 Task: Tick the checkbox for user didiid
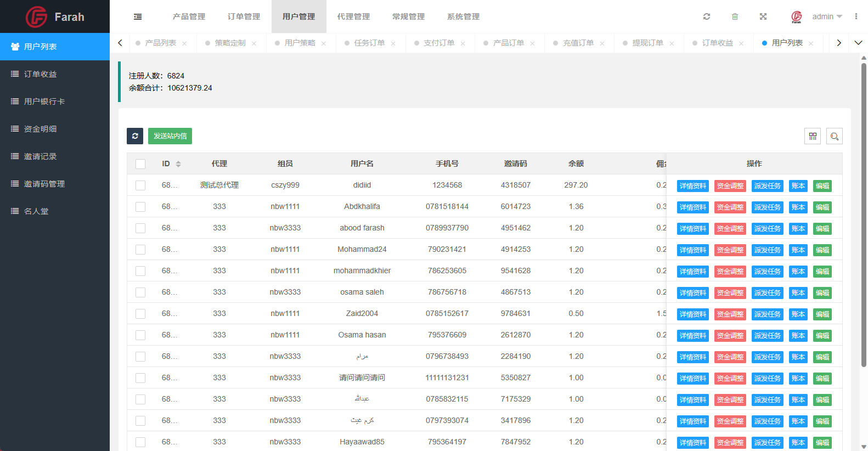coord(140,185)
